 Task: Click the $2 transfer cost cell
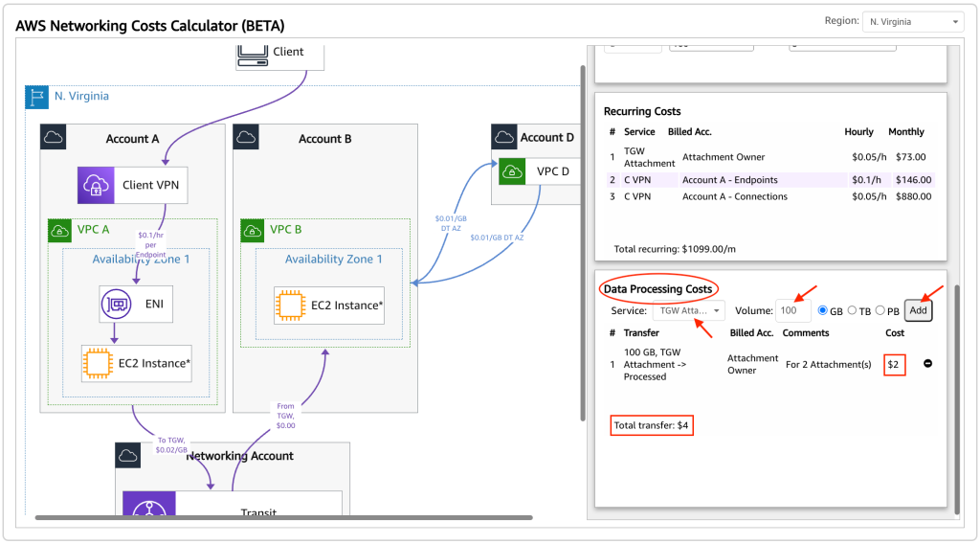coord(894,365)
